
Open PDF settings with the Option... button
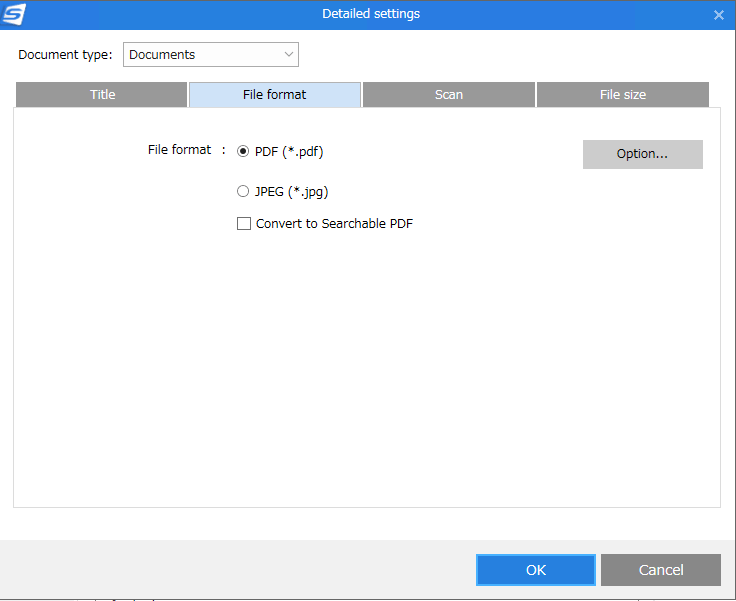(x=642, y=154)
